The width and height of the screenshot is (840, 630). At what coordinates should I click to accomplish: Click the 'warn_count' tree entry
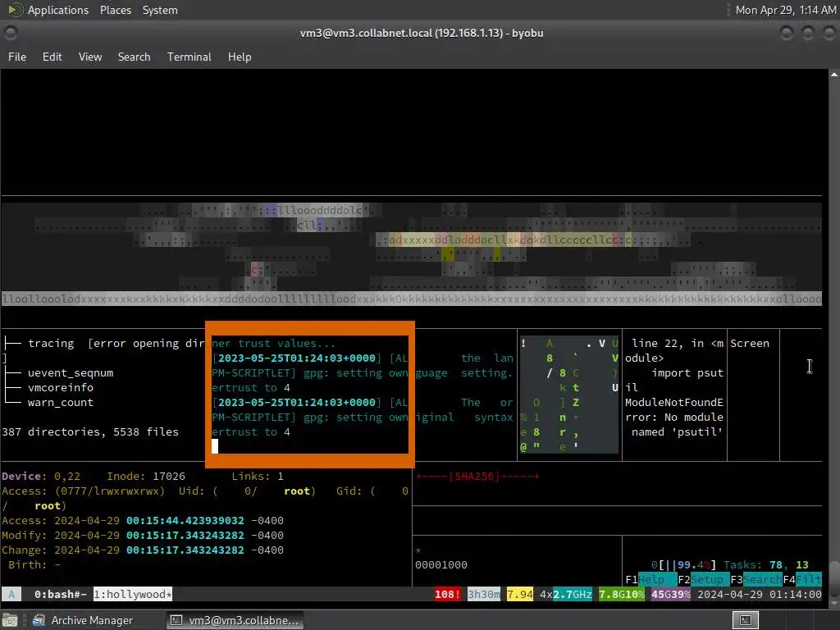pyautogui.click(x=60, y=402)
